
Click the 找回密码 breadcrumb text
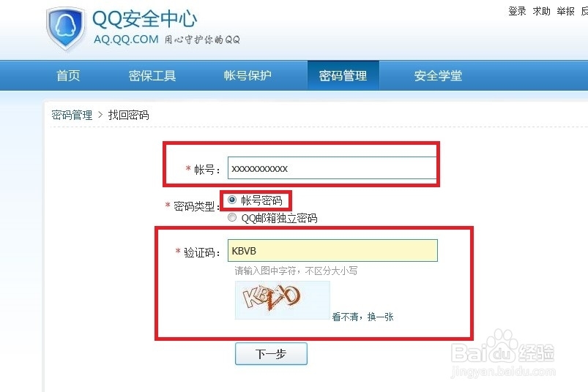coord(129,115)
